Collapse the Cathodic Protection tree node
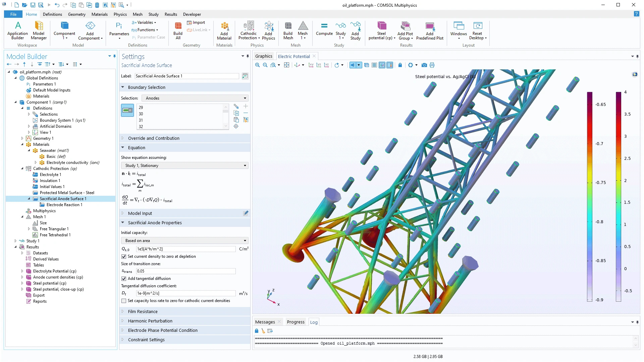Image resolution: width=644 pixels, height=362 pixels. pyautogui.click(x=22, y=169)
